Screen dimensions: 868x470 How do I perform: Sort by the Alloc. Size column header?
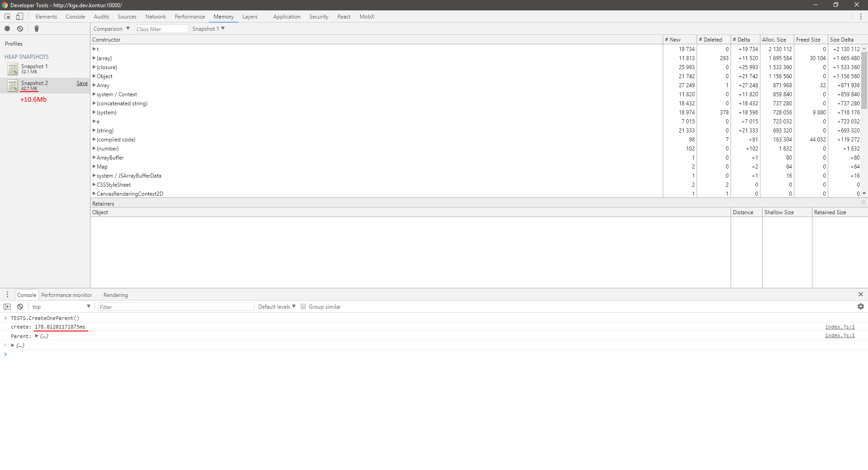(x=777, y=39)
